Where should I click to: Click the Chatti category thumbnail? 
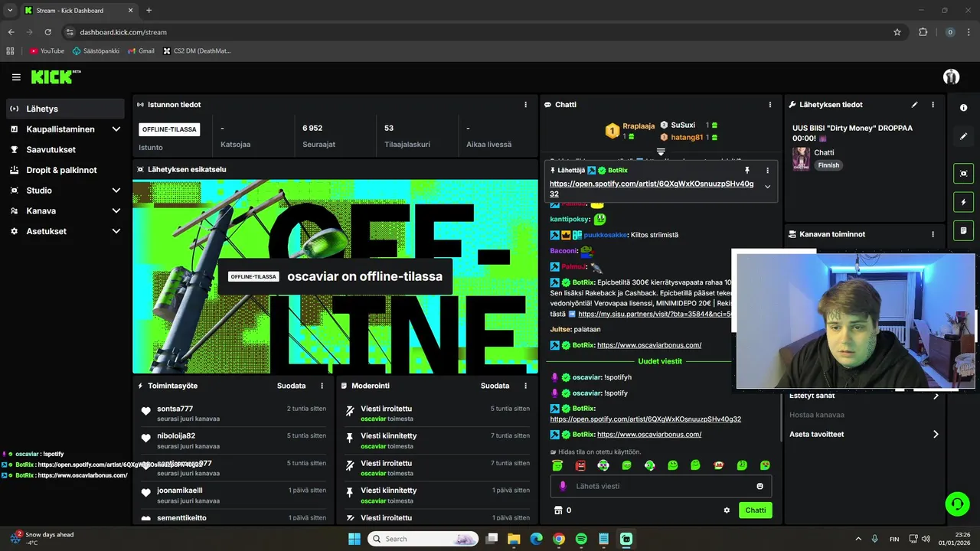(x=801, y=158)
